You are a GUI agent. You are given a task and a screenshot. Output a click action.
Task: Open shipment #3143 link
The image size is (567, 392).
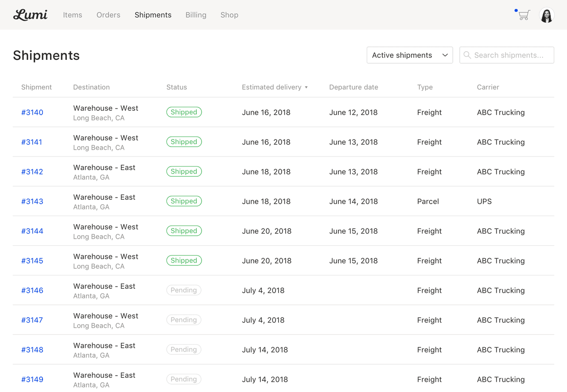pyautogui.click(x=32, y=202)
